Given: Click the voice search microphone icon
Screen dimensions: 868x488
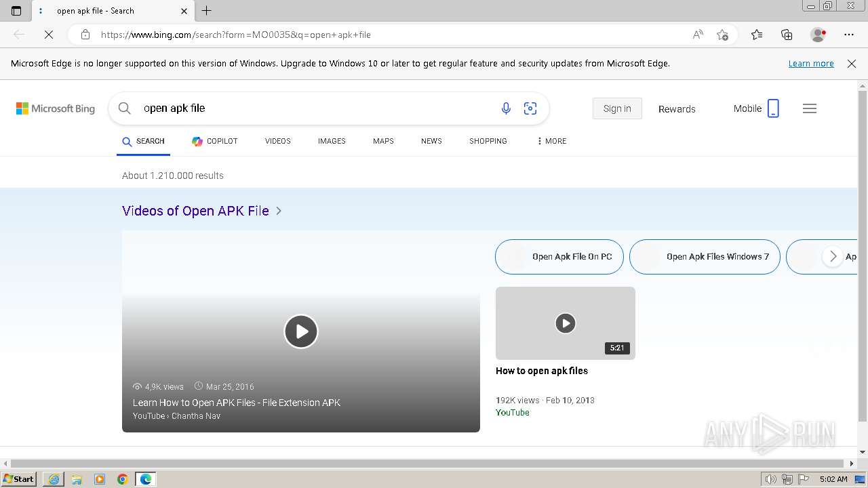Looking at the screenshot, I should point(506,108).
